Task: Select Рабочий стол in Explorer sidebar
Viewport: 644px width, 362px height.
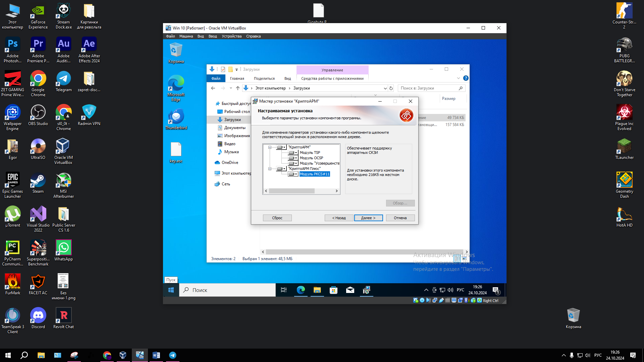Action: [x=237, y=112]
